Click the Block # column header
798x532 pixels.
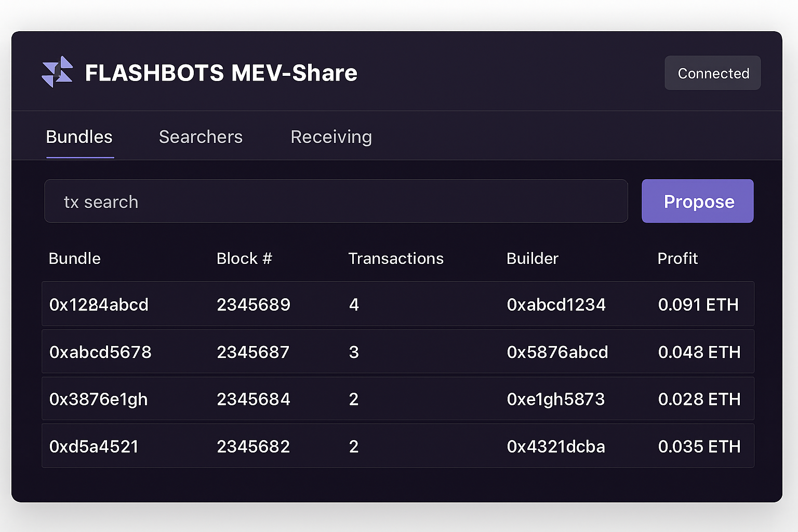[x=244, y=258]
